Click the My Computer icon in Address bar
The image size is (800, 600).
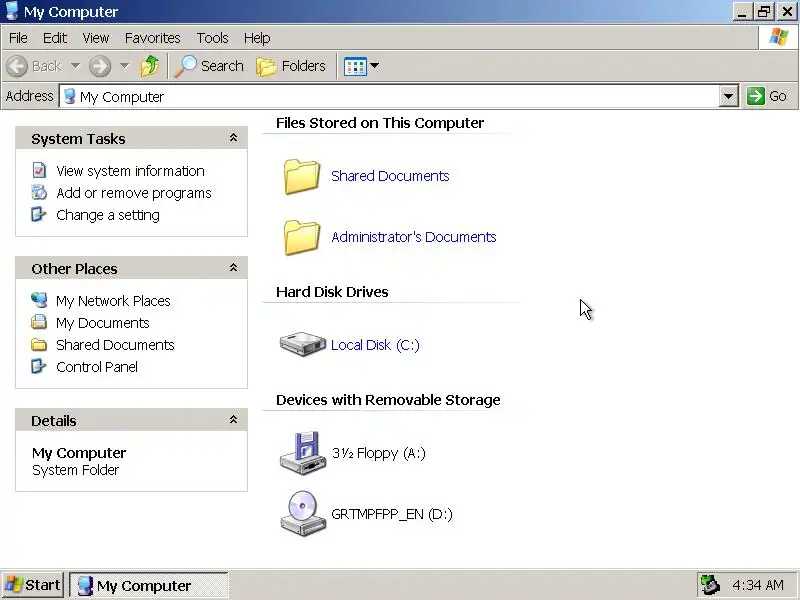point(70,96)
